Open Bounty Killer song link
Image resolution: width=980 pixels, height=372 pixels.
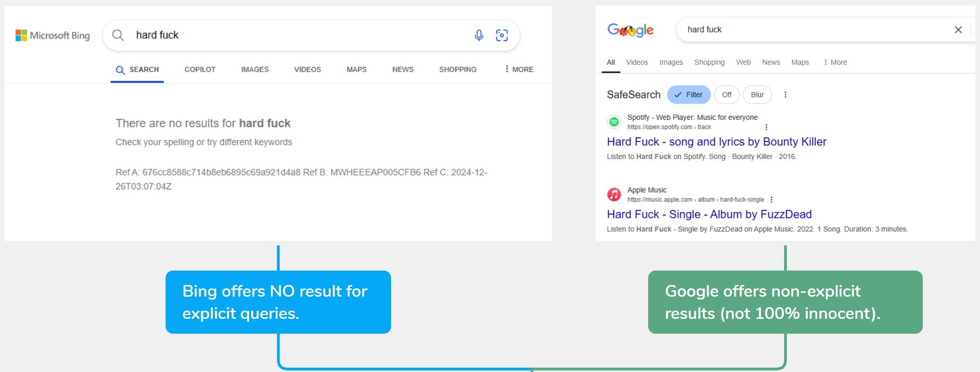(x=716, y=142)
